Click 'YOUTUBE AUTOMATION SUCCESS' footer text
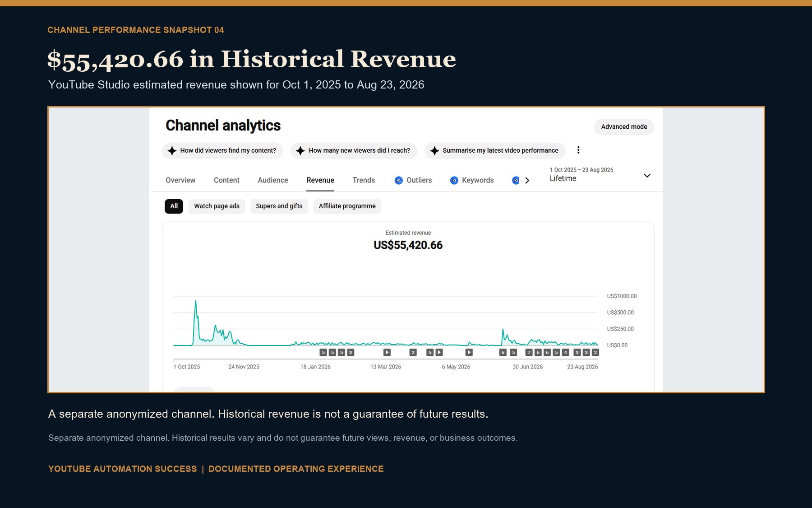The height and width of the screenshot is (508, 812). (123, 469)
